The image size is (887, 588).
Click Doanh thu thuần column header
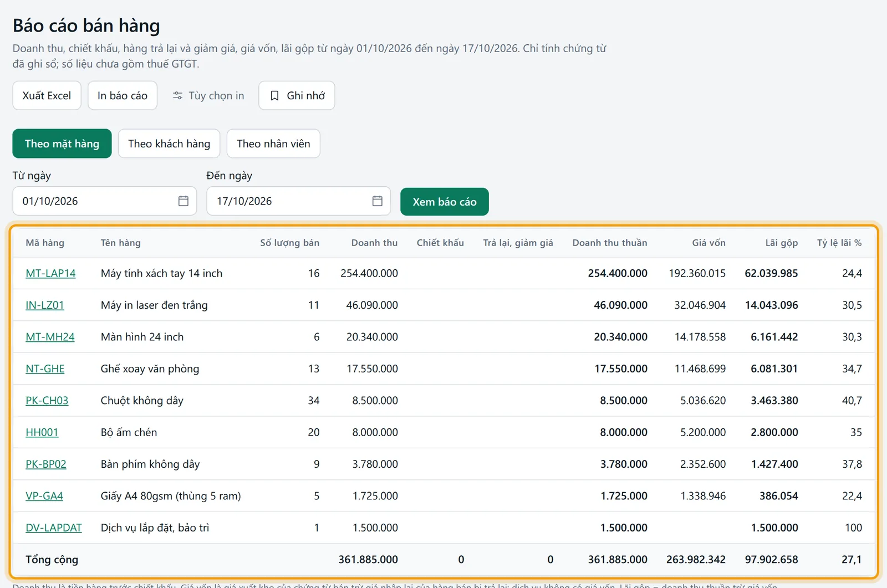(x=610, y=243)
